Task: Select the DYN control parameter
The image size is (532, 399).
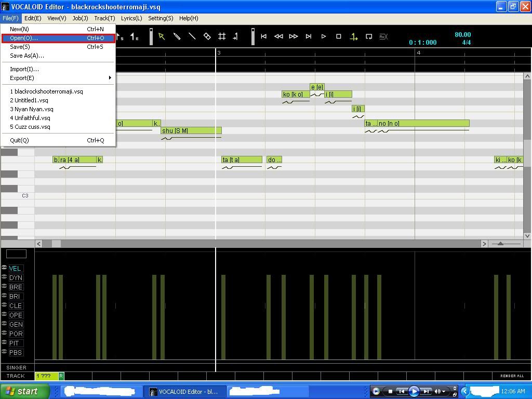Action: (16, 277)
